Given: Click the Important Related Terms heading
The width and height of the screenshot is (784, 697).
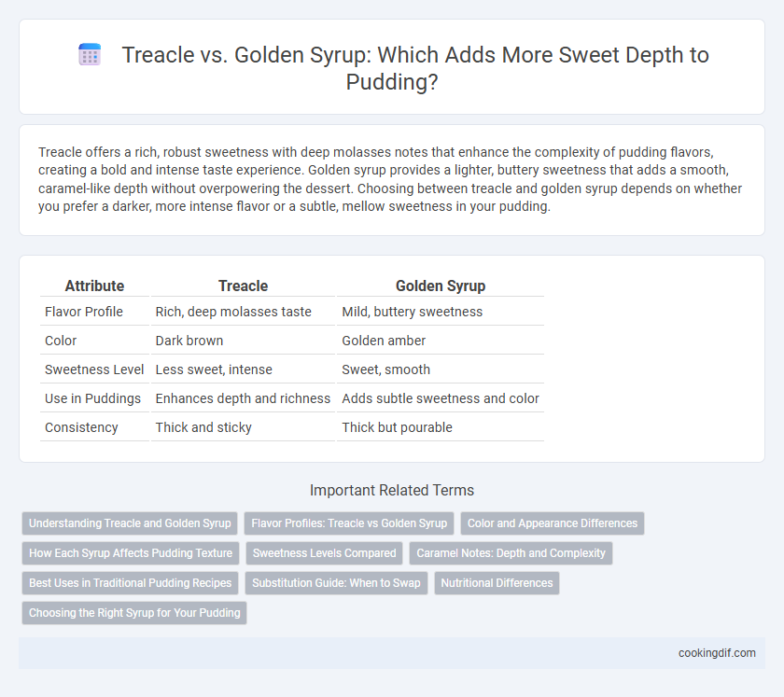Looking at the screenshot, I should [392, 490].
